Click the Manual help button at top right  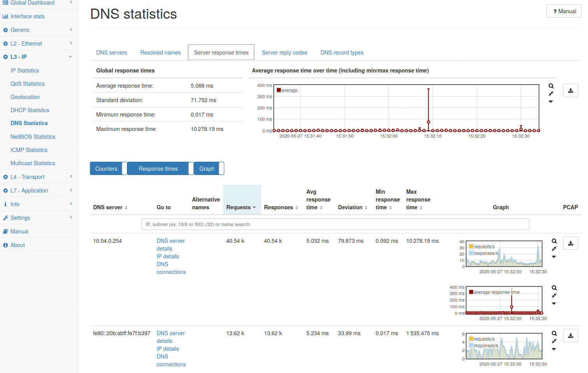point(564,11)
